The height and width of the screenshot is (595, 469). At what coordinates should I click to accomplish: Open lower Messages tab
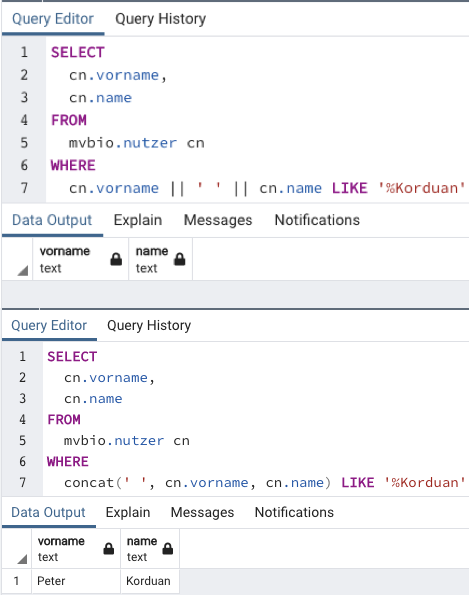202,512
